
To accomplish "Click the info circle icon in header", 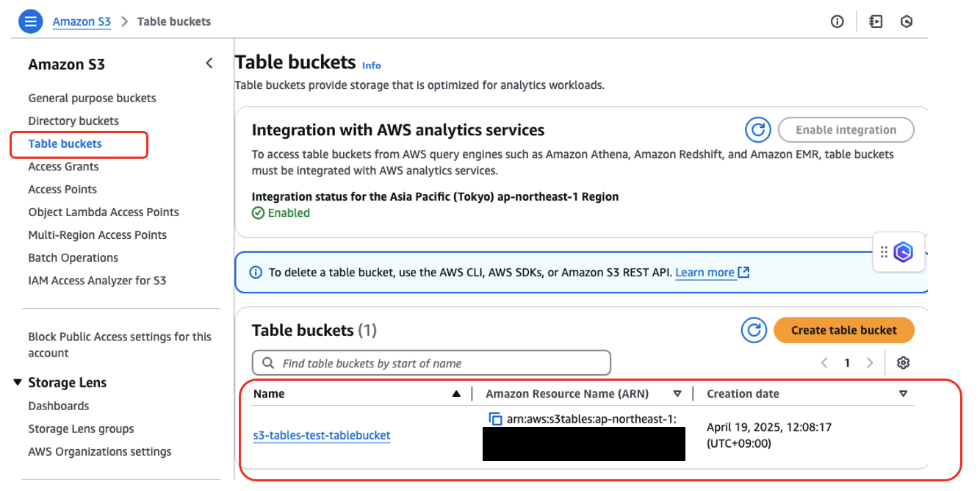I will tap(837, 21).
